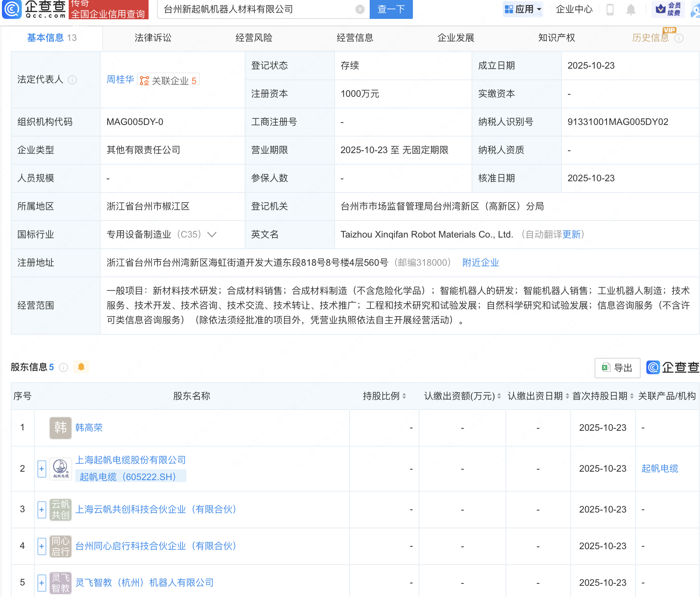The image size is (700, 597).
Task: Click the Qichacha logo in the header
Action: 34,9
